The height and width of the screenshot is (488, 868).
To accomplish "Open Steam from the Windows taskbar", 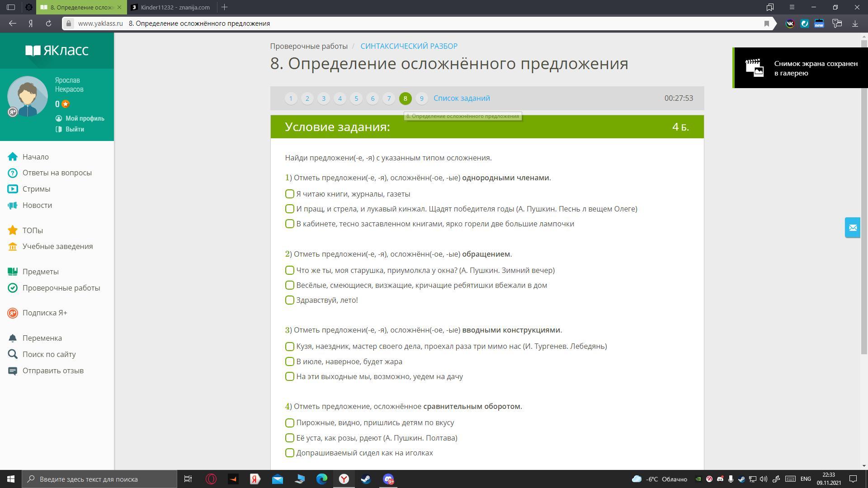I will 366,479.
